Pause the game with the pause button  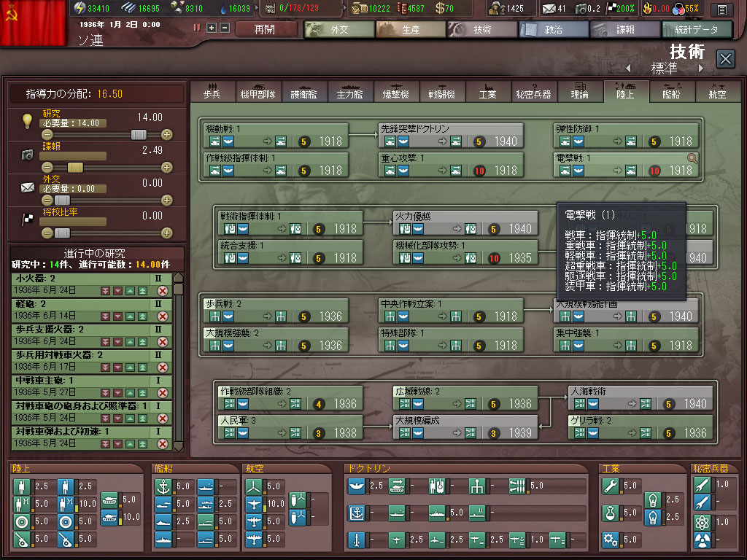[196, 28]
